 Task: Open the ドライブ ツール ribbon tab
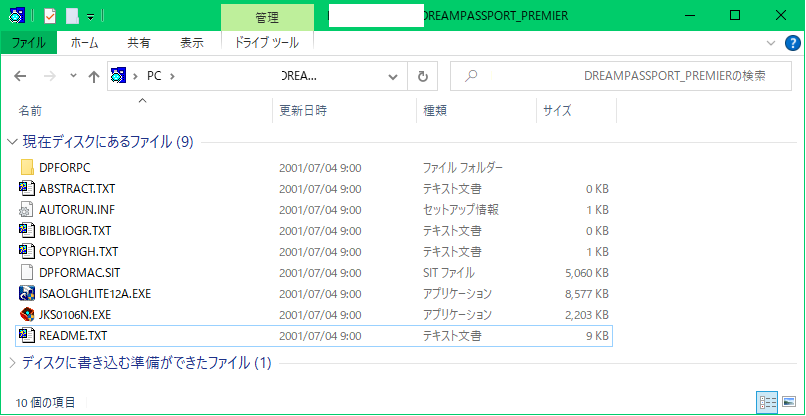[266, 43]
